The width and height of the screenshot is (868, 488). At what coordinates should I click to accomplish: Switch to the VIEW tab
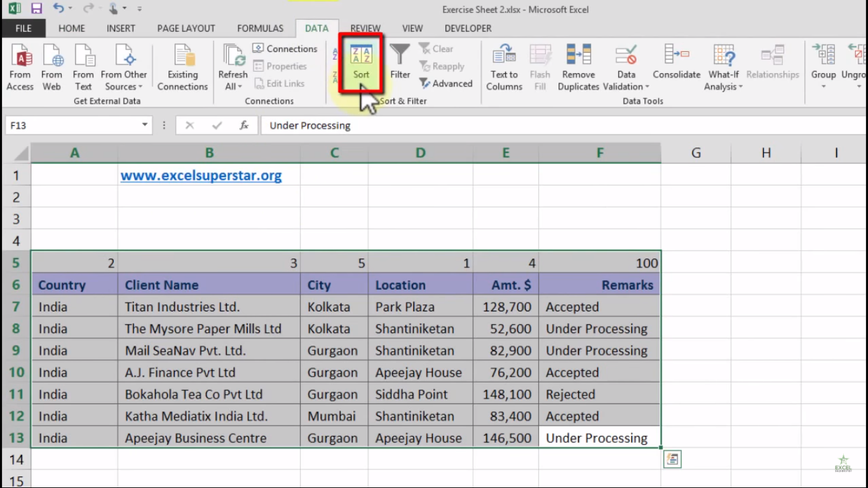pyautogui.click(x=412, y=28)
